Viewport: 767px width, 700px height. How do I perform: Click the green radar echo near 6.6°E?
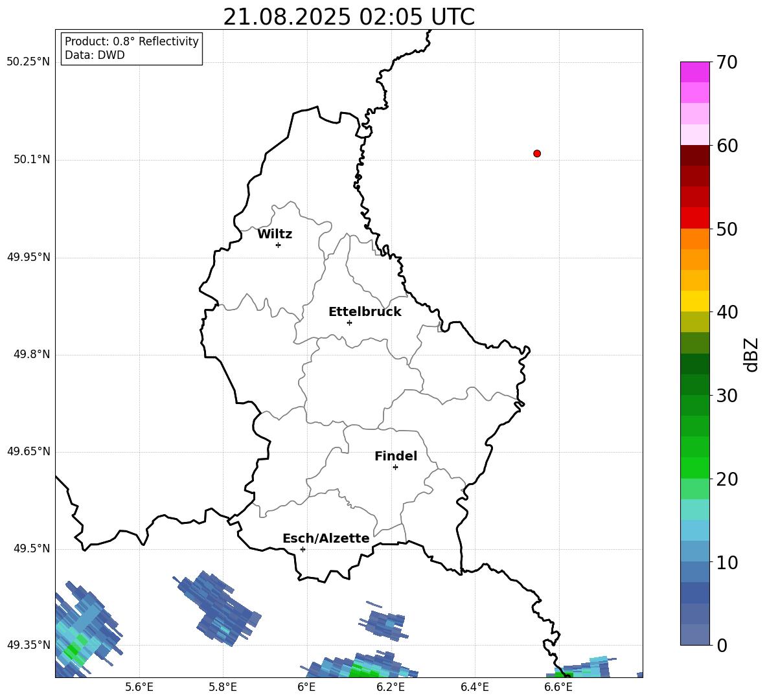coord(564,674)
